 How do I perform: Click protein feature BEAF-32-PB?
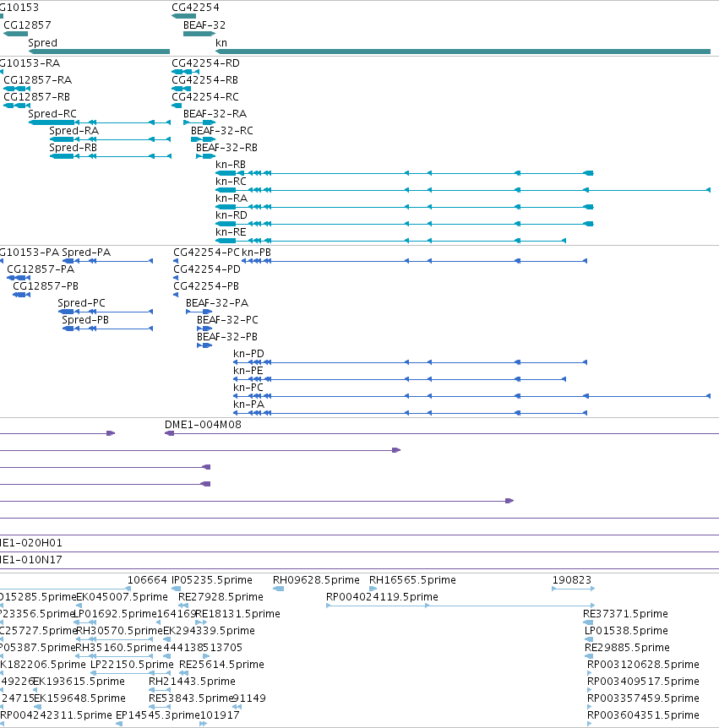click(204, 345)
